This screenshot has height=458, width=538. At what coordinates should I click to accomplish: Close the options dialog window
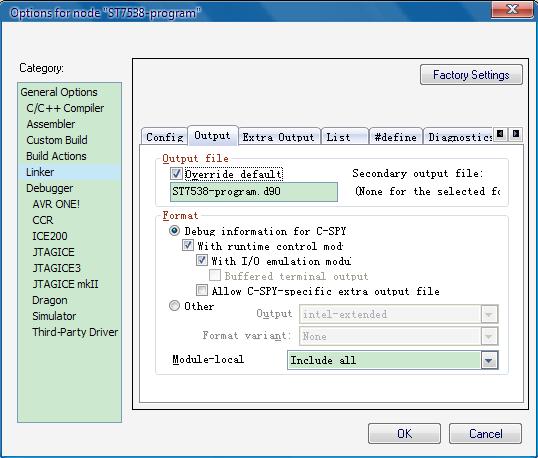tap(512, 9)
